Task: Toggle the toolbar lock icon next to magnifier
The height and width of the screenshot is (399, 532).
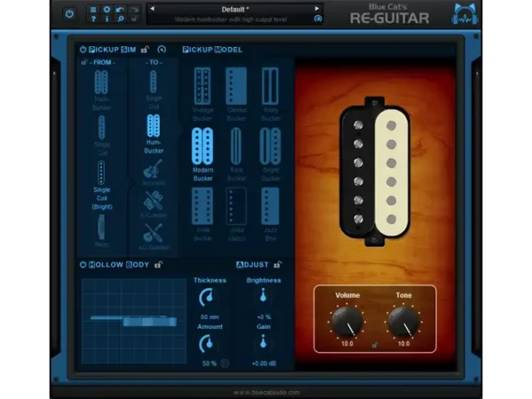Action: 135,19
